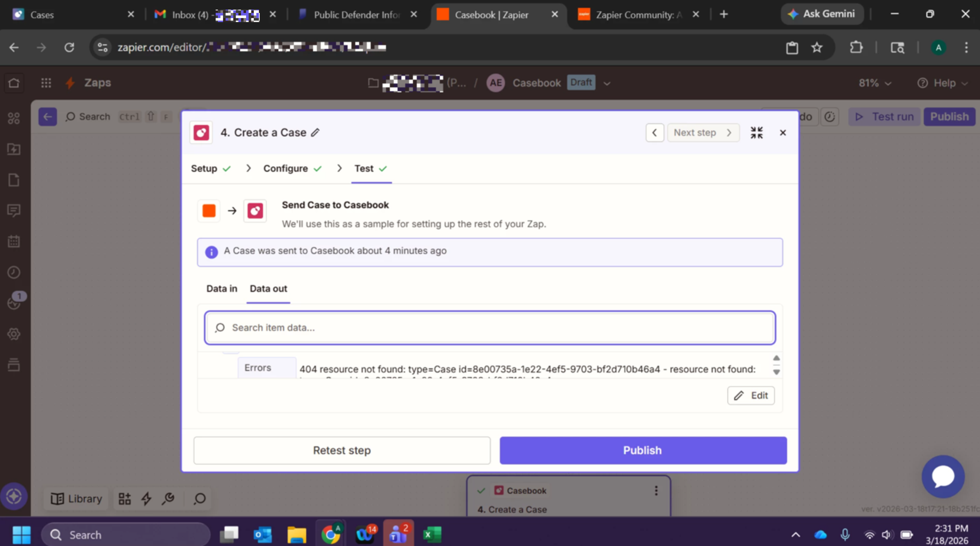This screenshot has width=980, height=546.
Task: Close the Create a Case panel
Action: click(x=783, y=133)
